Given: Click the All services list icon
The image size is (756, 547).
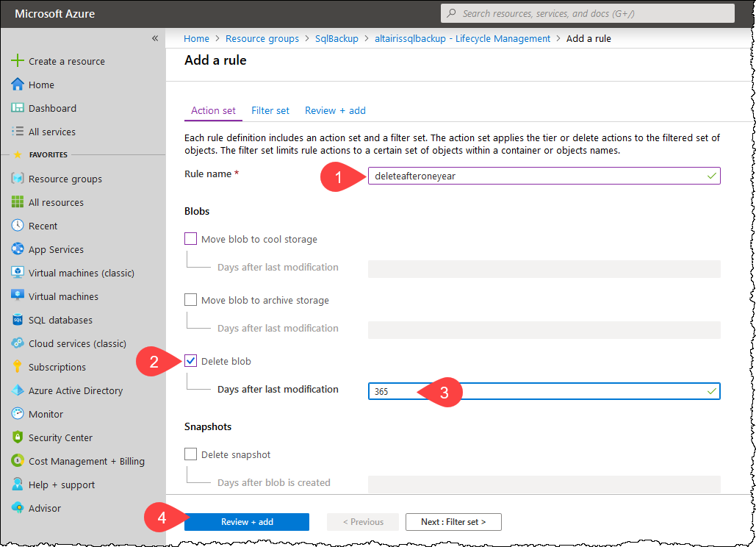Looking at the screenshot, I should (18, 131).
